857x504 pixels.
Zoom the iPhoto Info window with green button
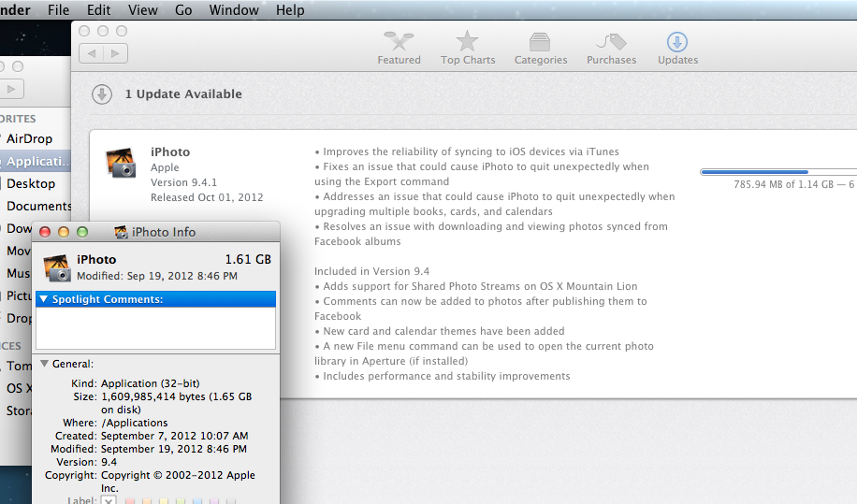82,232
